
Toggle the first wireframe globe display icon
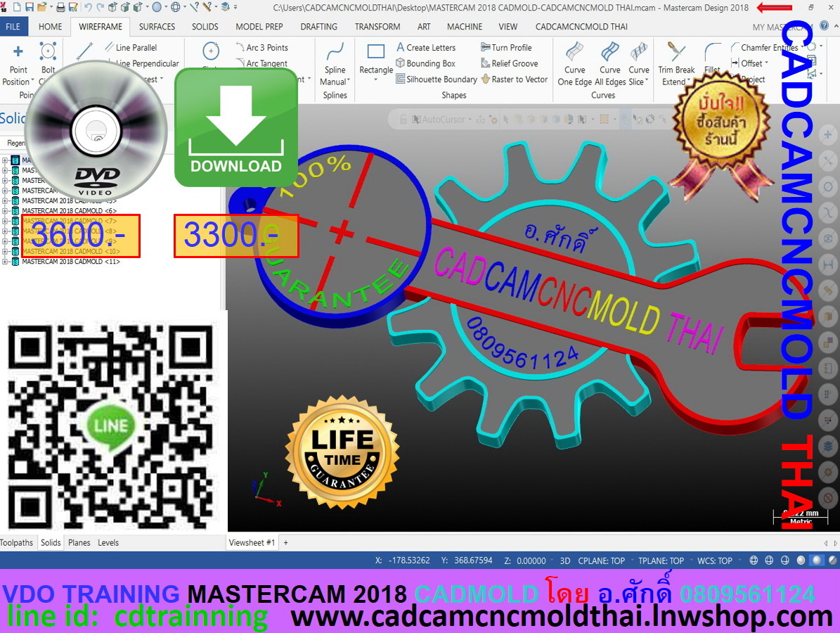coord(754,561)
